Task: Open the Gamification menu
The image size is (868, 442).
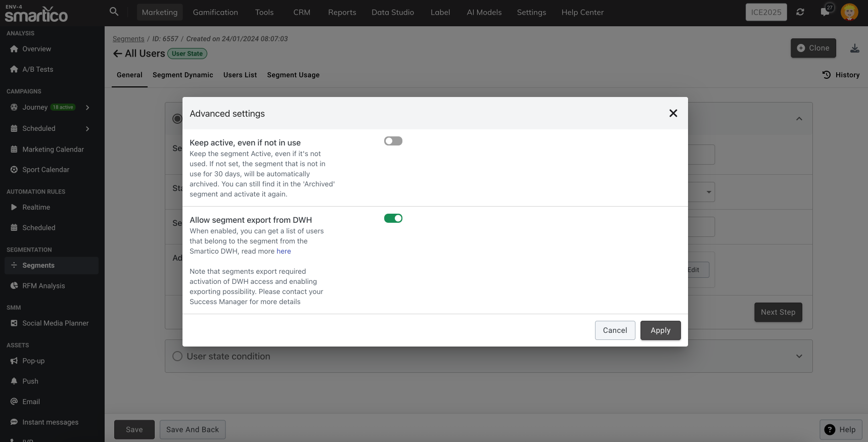Action: point(215,12)
